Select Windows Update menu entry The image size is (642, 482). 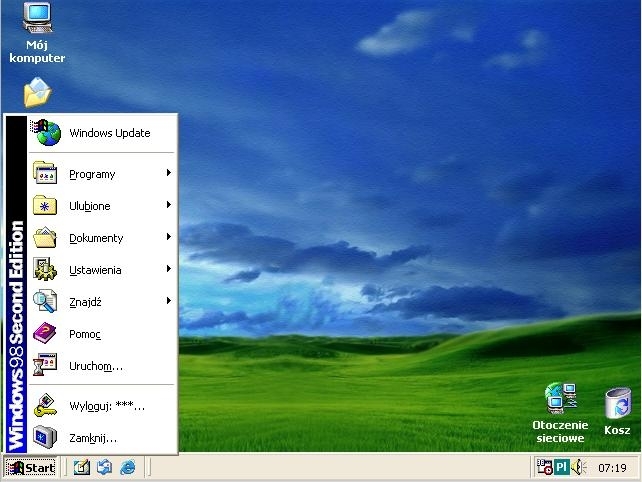point(102,133)
